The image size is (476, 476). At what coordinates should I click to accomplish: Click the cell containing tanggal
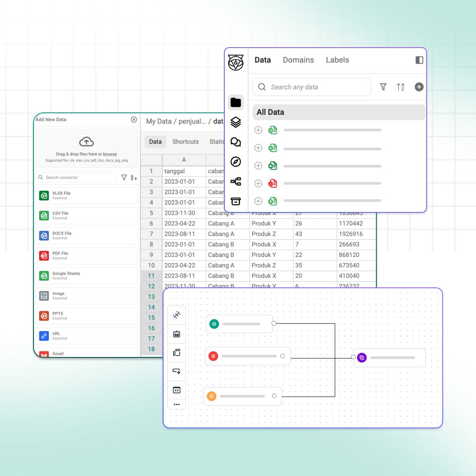(x=184, y=171)
